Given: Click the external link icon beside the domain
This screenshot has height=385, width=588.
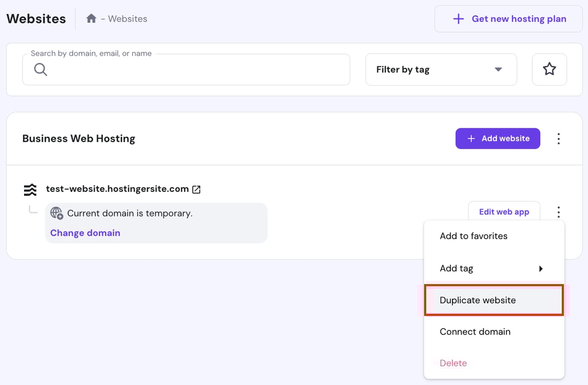Looking at the screenshot, I should [196, 189].
